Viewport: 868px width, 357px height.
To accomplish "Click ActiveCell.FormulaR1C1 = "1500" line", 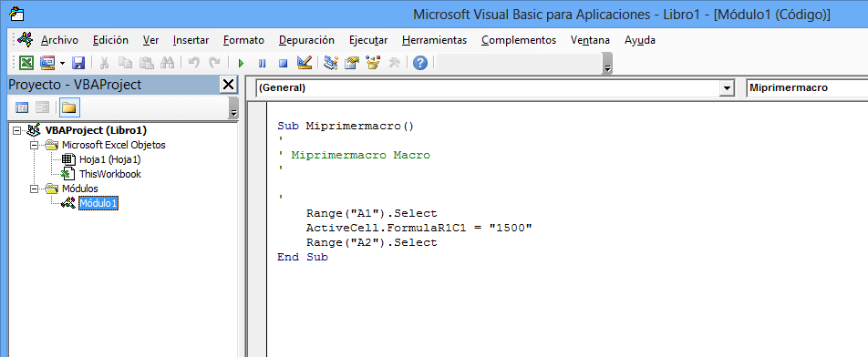I will pyautogui.click(x=419, y=228).
